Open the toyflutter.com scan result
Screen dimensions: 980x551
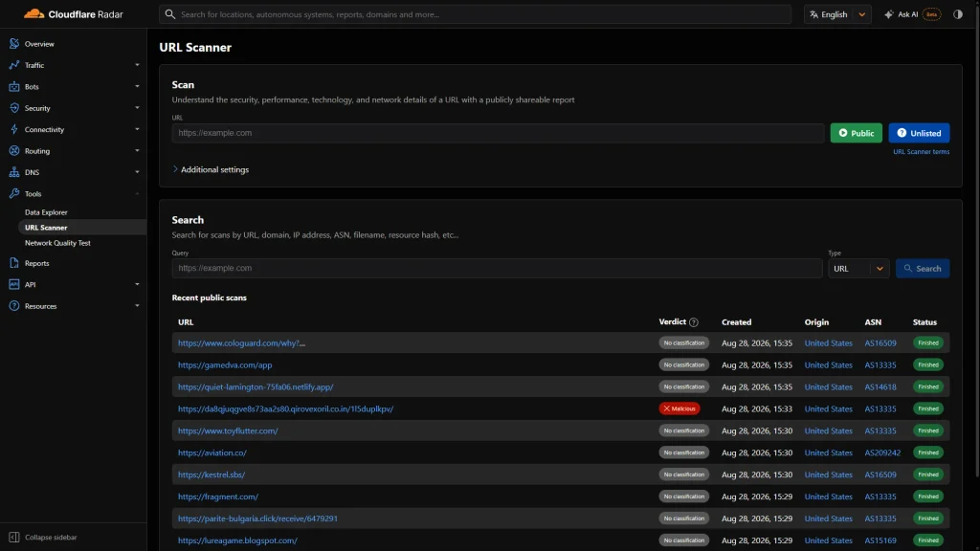[228, 430]
